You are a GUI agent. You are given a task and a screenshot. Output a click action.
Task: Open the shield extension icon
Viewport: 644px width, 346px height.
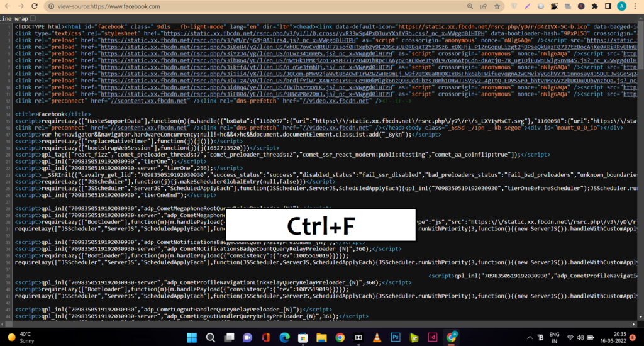pyautogui.click(x=514, y=6)
